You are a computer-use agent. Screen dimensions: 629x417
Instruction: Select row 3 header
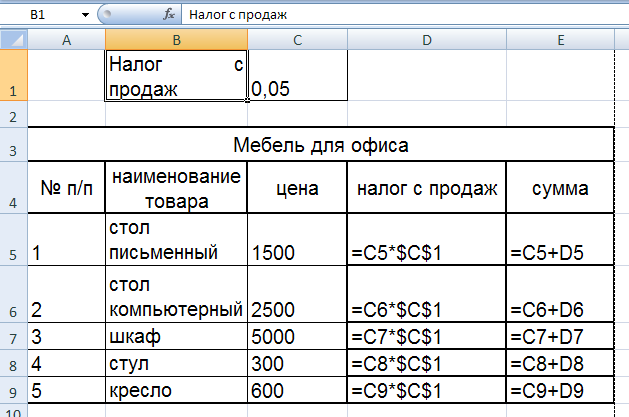pyautogui.click(x=14, y=145)
